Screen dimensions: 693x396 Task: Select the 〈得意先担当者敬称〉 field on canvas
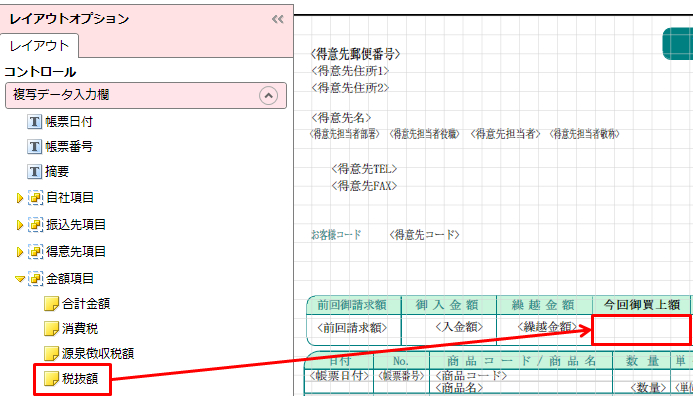click(584, 134)
